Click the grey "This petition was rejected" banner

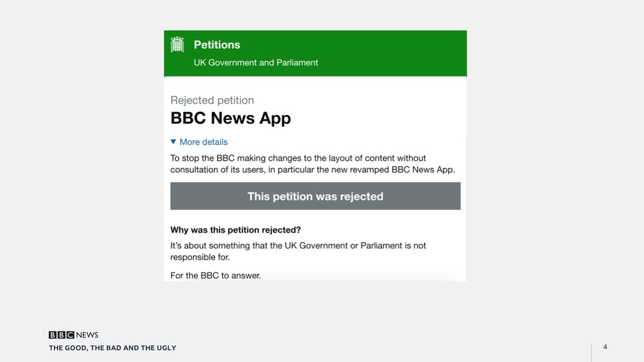click(315, 196)
